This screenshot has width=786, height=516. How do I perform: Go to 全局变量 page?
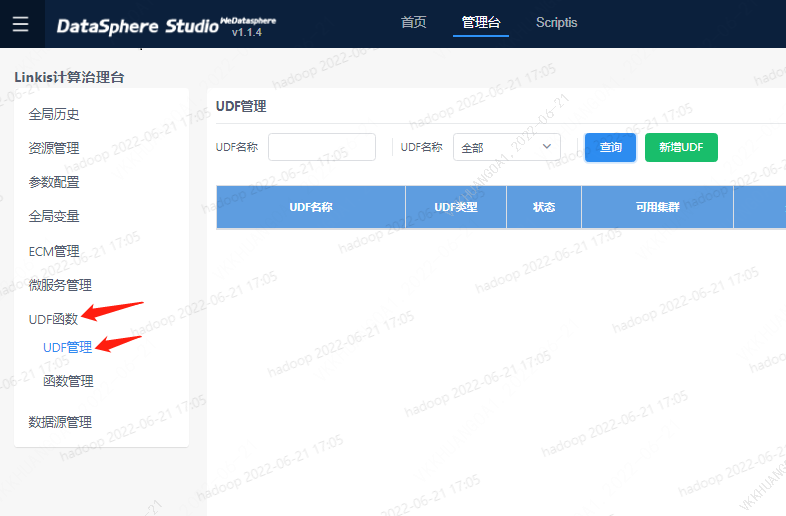[54, 216]
